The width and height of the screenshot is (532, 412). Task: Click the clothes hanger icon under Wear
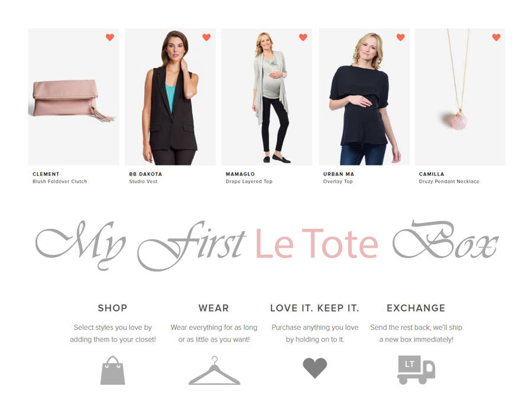point(214,370)
